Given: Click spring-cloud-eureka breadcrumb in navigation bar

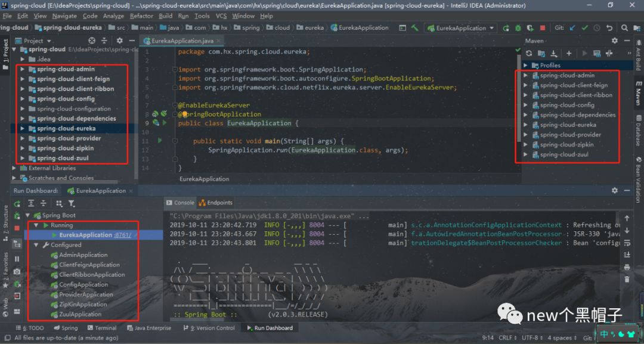Looking at the screenshot, I should click(68, 27).
